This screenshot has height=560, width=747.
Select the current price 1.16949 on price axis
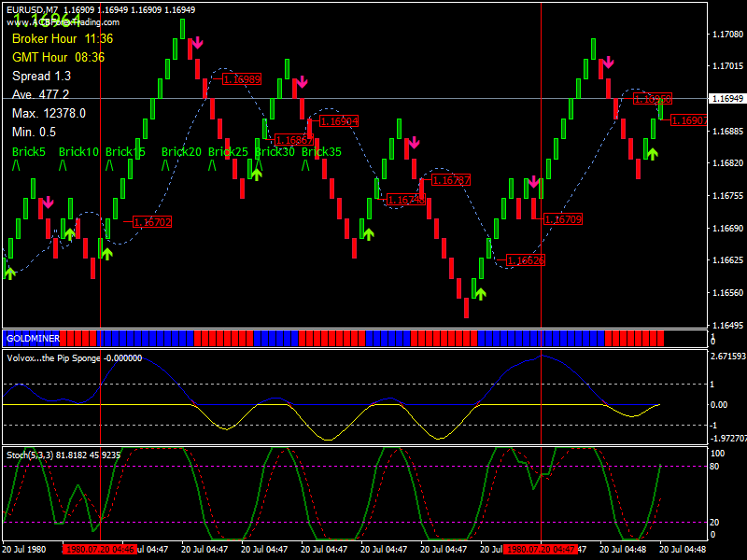[x=726, y=99]
